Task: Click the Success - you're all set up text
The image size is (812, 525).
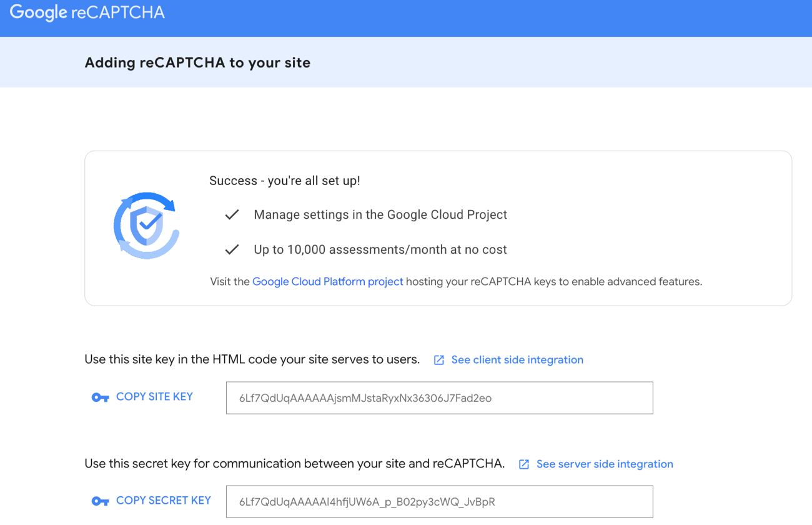Action: coord(285,181)
